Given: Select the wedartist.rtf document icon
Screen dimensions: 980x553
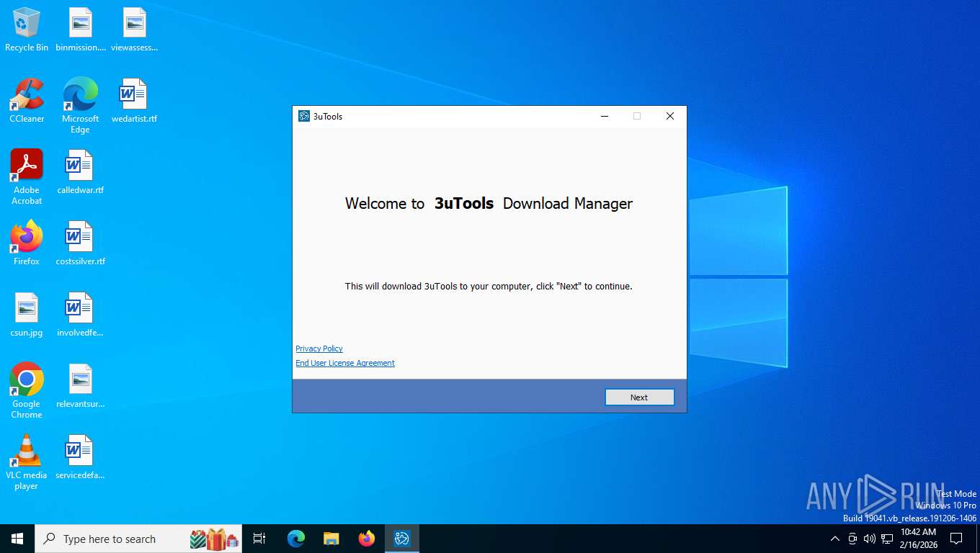Looking at the screenshot, I should pyautogui.click(x=135, y=101).
